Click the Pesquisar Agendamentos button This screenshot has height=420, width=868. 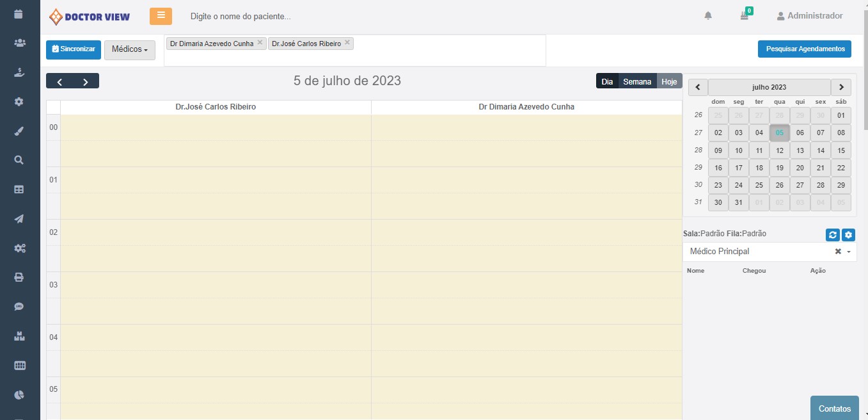pos(804,49)
